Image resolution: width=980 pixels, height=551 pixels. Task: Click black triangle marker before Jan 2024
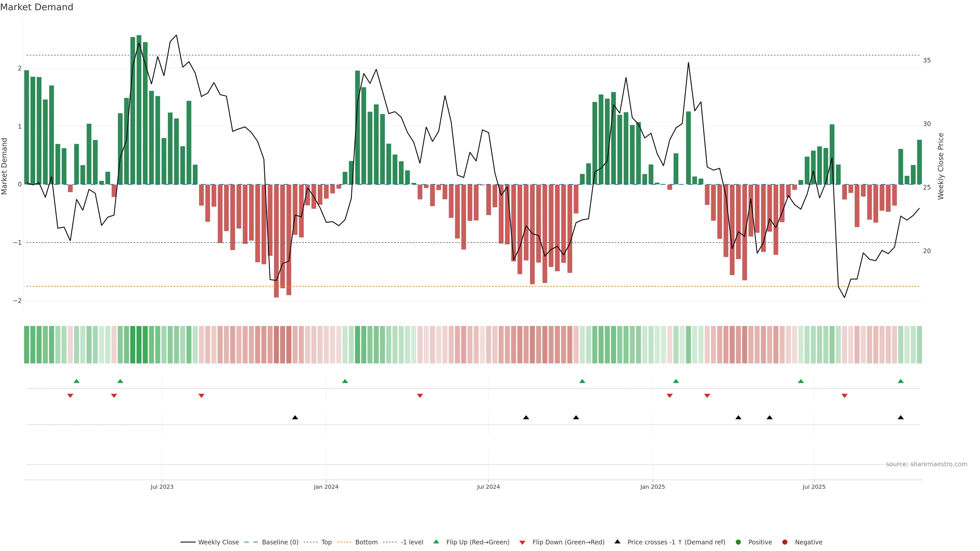295,418
